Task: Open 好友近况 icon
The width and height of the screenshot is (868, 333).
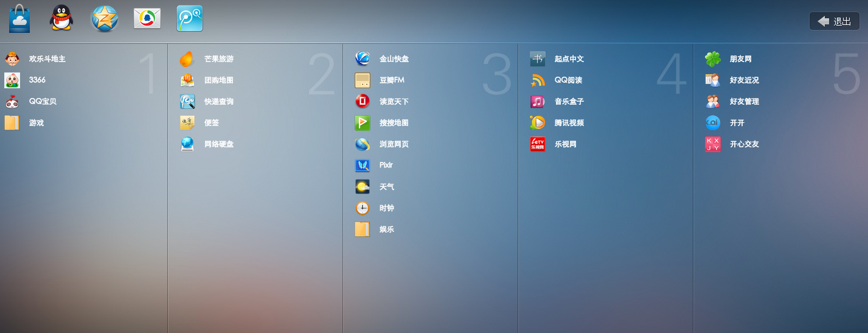Action: [x=713, y=80]
